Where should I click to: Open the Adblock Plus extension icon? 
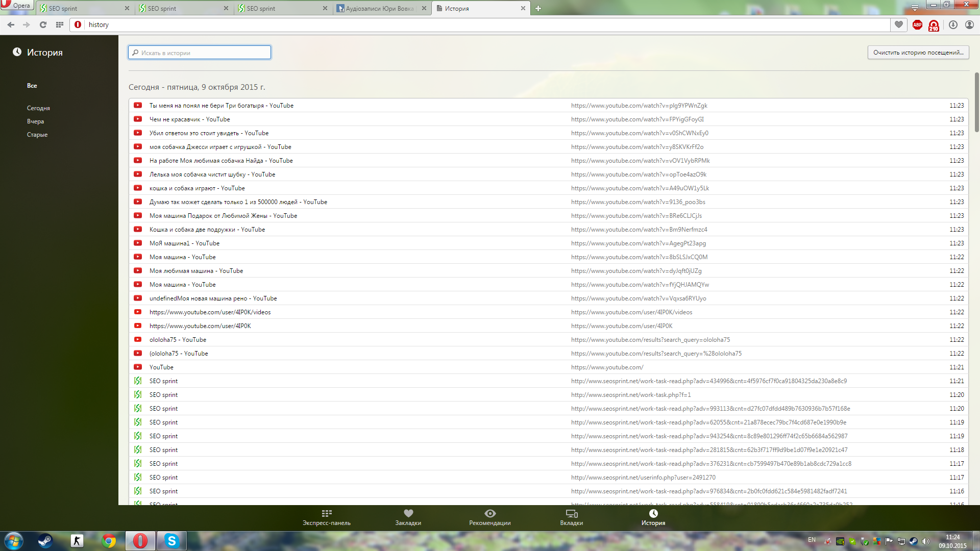coord(917,24)
